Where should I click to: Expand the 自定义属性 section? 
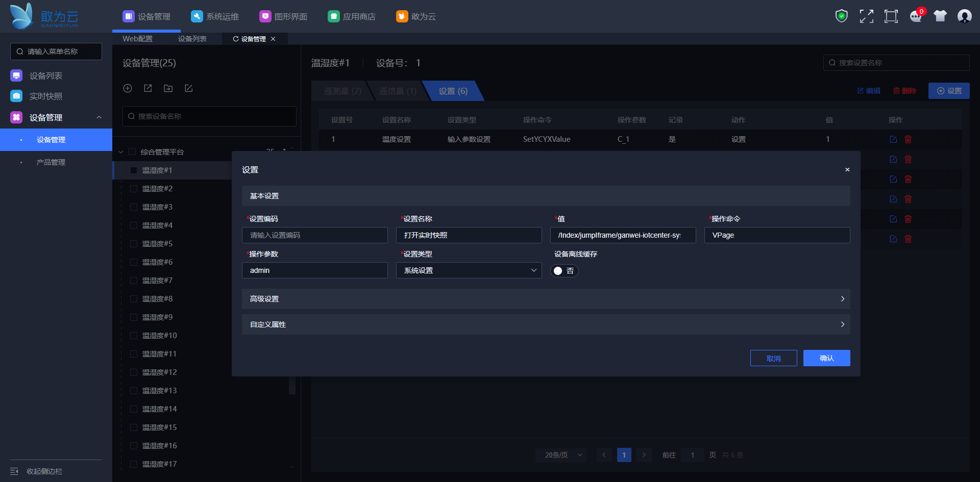pos(546,324)
